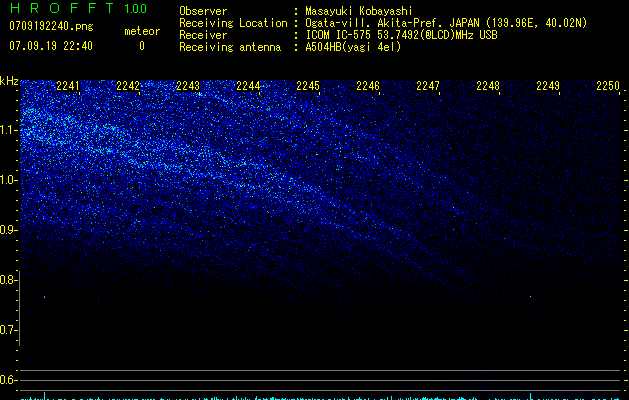
Task: Click the 'Receiver' field label
Action: (203, 35)
